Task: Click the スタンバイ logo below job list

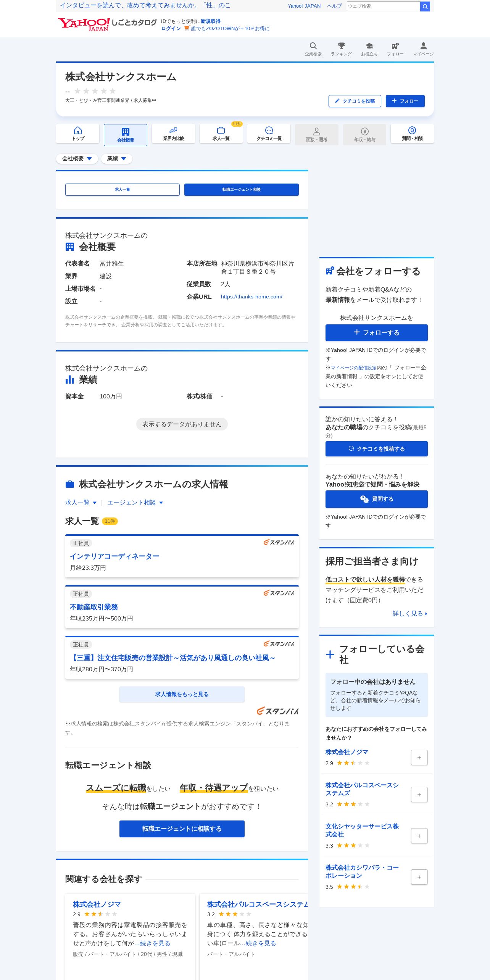Action: click(x=277, y=711)
